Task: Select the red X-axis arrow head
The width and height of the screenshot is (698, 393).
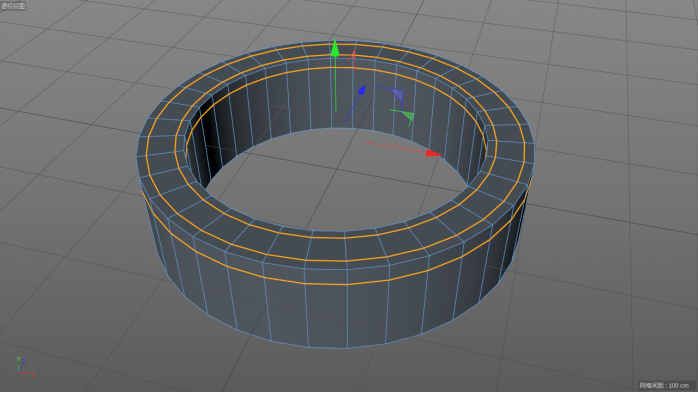Action: point(433,154)
